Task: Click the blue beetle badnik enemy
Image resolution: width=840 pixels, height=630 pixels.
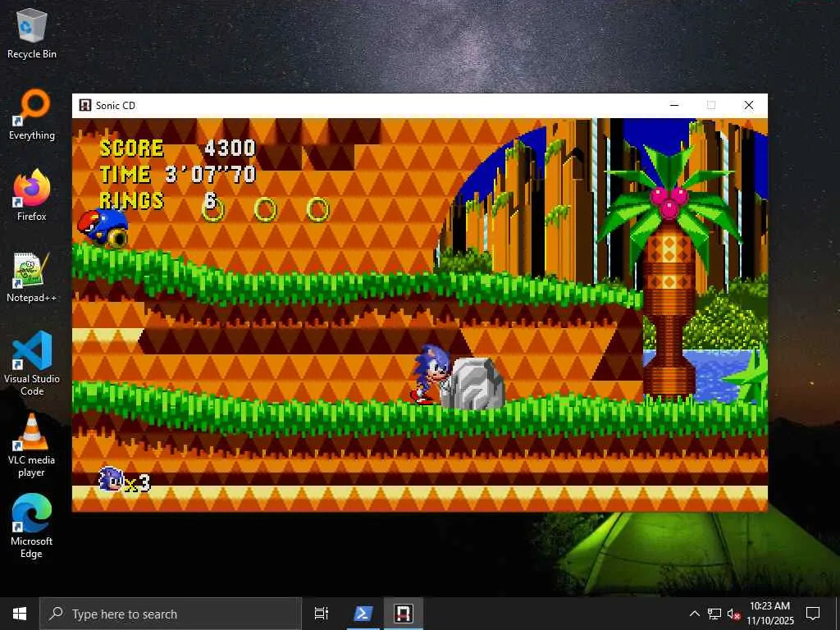Action: (103, 228)
